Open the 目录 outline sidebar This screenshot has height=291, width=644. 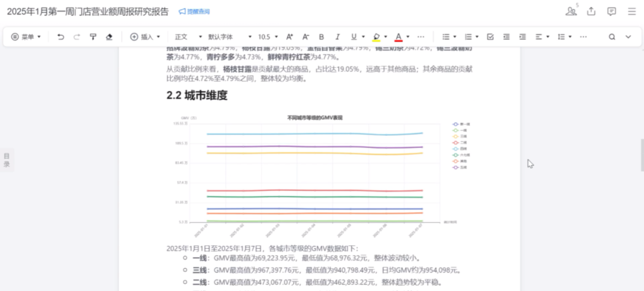click(7, 160)
